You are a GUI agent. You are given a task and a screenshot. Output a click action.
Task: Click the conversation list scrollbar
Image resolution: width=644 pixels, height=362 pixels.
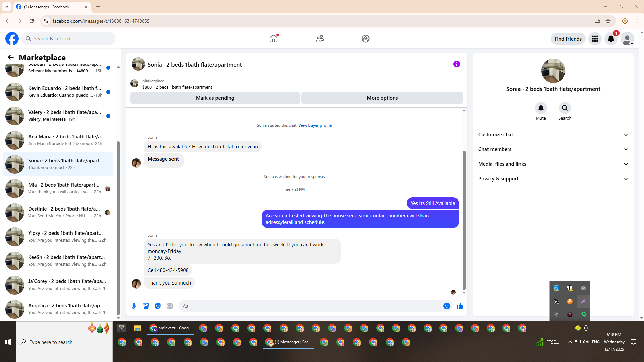pos(118,228)
